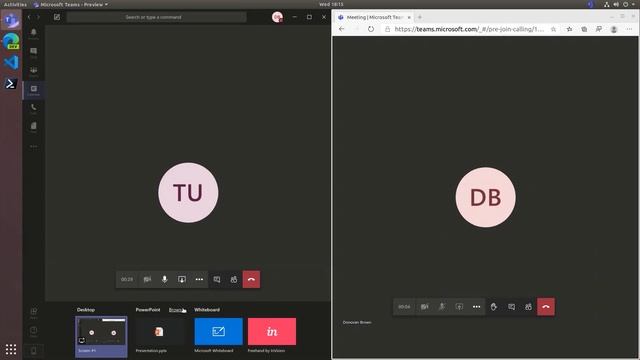Open Apps store in Teams sidebar
The height and width of the screenshot is (360, 640).
[x=33, y=313]
